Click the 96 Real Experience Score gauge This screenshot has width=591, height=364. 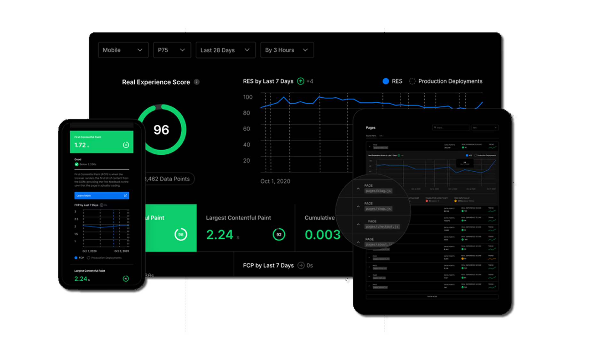point(162,129)
